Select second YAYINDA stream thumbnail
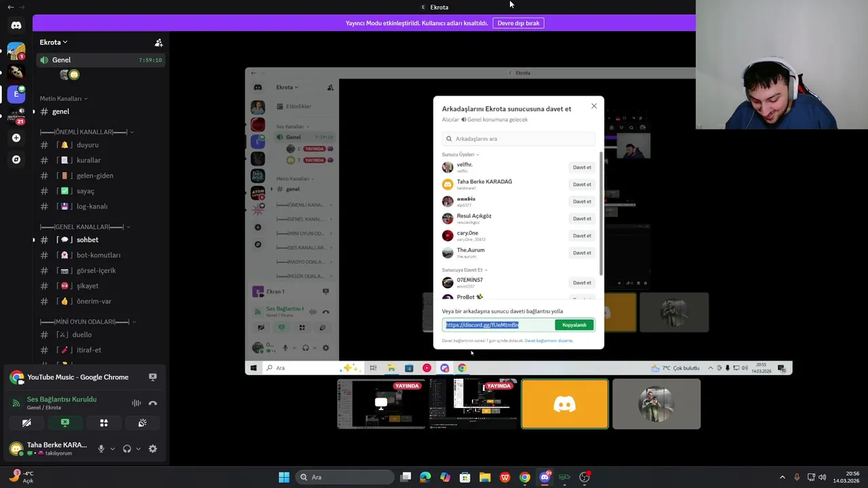Image resolution: width=868 pixels, height=488 pixels. pos(473,404)
